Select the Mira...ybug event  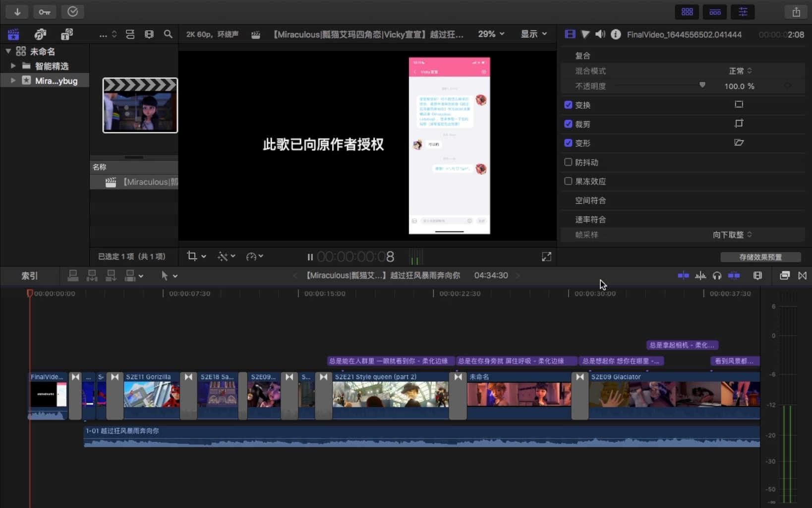pyautogui.click(x=56, y=80)
